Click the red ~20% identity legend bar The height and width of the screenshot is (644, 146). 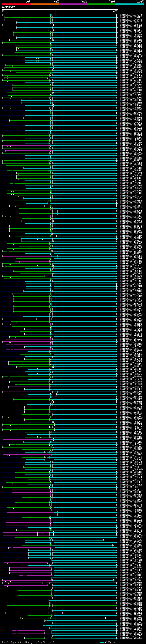16,4
